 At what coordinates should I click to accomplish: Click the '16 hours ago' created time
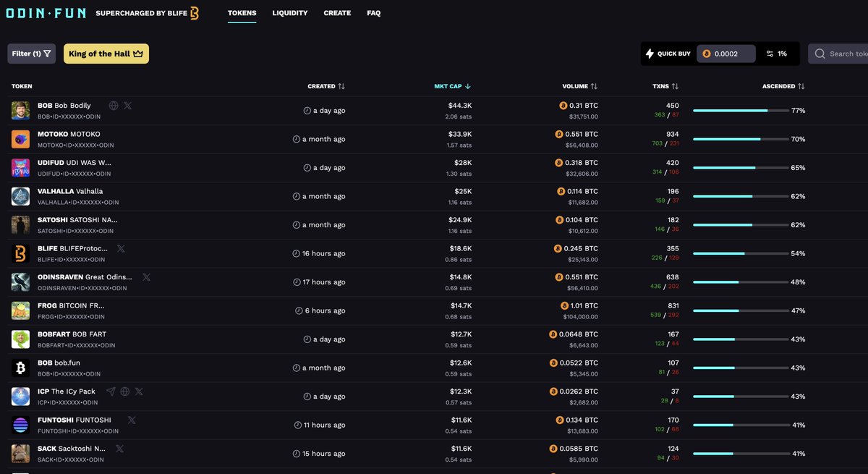click(318, 253)
